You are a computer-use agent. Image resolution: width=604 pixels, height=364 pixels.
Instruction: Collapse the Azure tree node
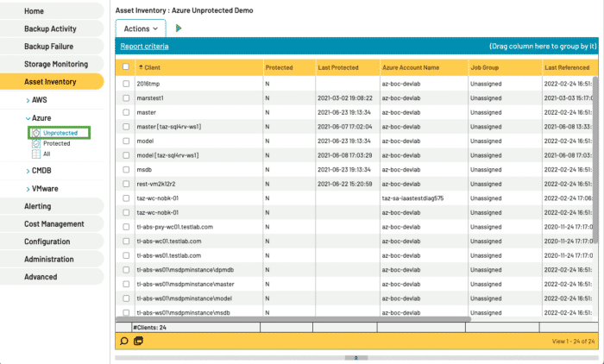click(x=28, y=118)
